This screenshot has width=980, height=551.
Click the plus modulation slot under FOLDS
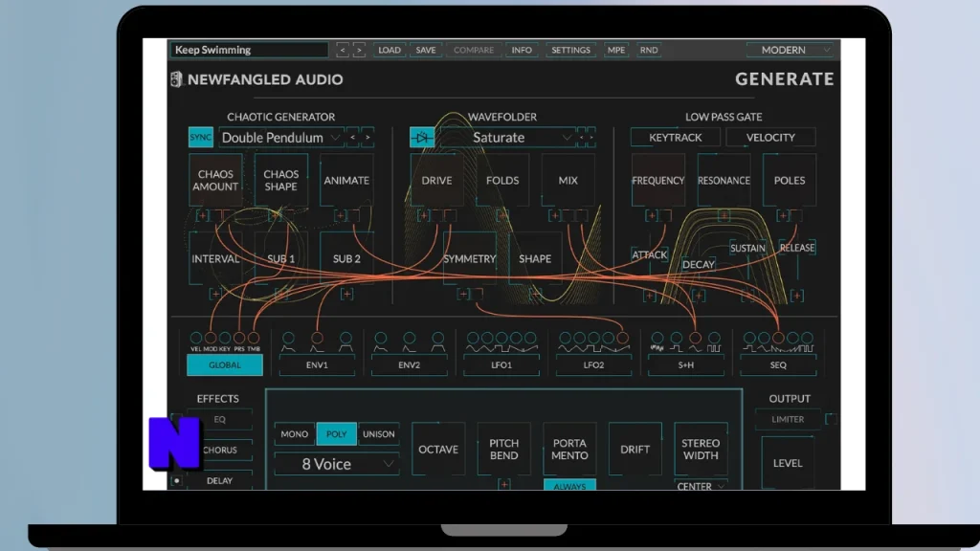point(501,215)
